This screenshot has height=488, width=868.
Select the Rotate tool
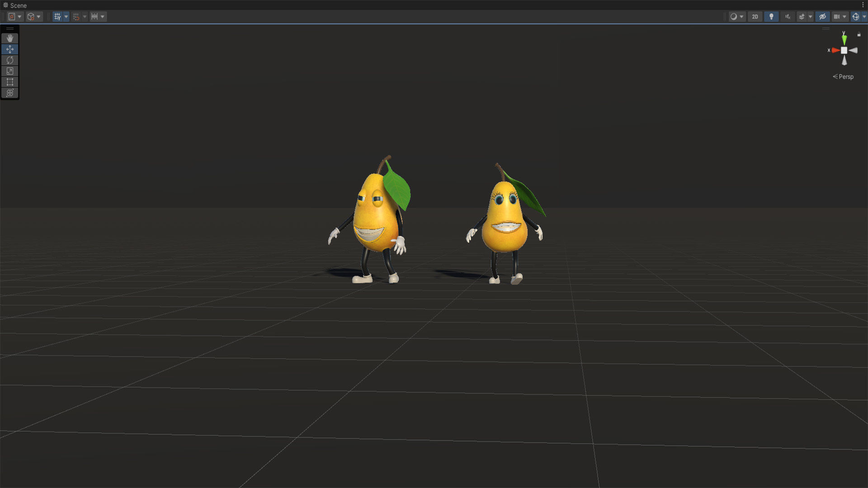click(x=10, y=60)
